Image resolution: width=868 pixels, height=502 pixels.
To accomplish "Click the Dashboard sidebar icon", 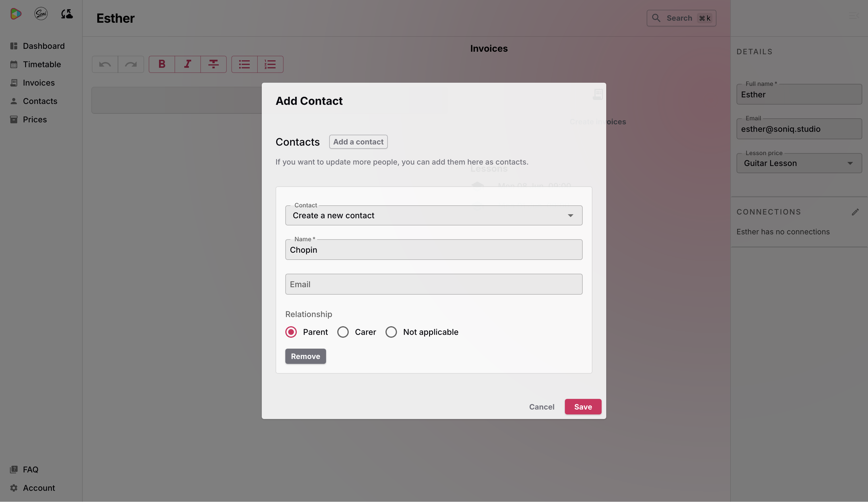I will tap(14, 46).
